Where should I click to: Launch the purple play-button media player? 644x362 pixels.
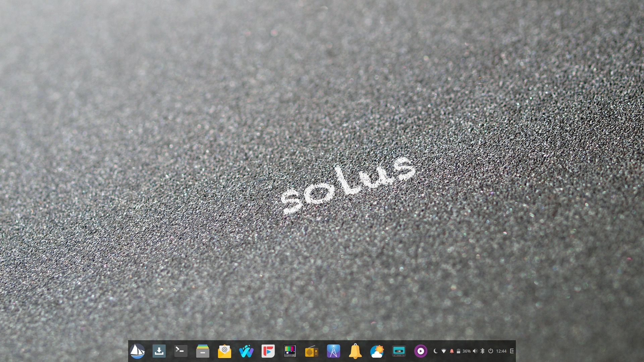[x=421, y=351]
